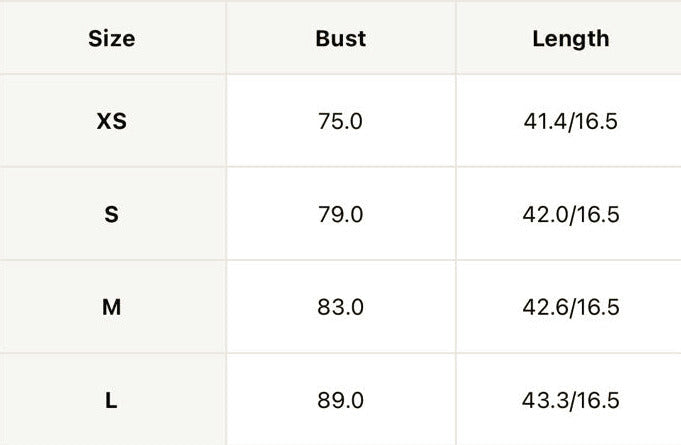Click blank area left of the XS label
Screen dimensions: 681x445
[48, 121]
